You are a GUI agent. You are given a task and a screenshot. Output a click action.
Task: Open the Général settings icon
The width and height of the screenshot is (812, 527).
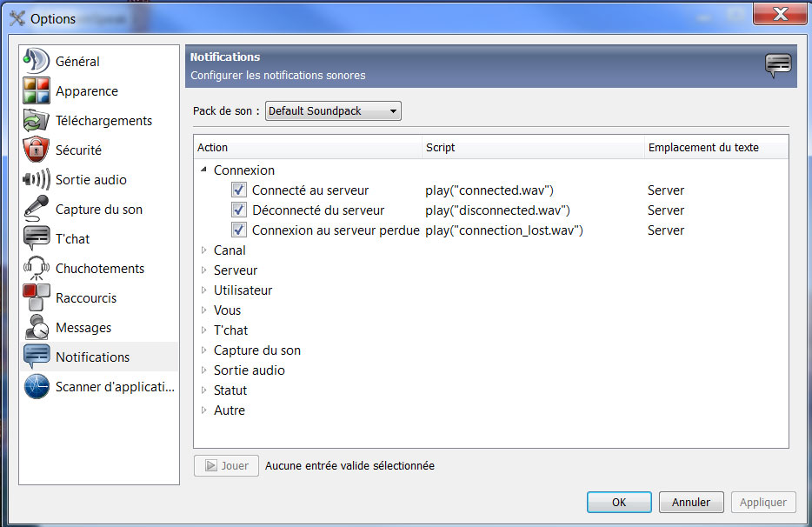(37, 61)
